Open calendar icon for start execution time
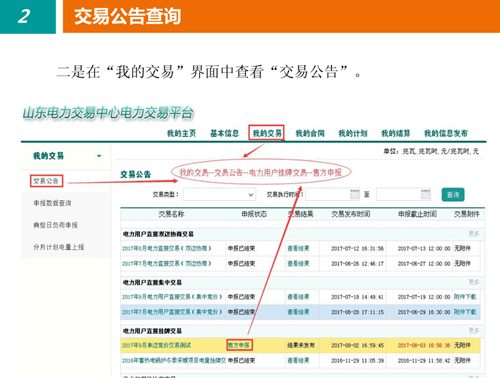This screenshot has height=378, width=500. coord(355,194)
